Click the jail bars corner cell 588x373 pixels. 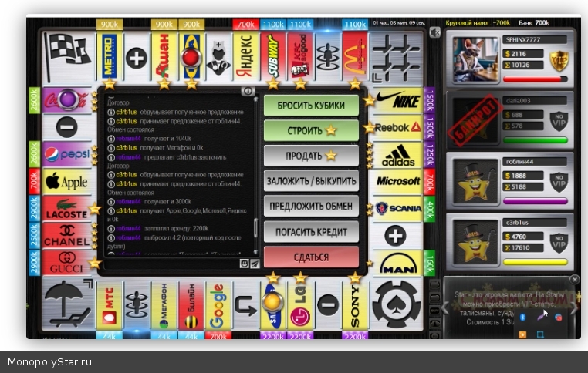pos(397,58)
